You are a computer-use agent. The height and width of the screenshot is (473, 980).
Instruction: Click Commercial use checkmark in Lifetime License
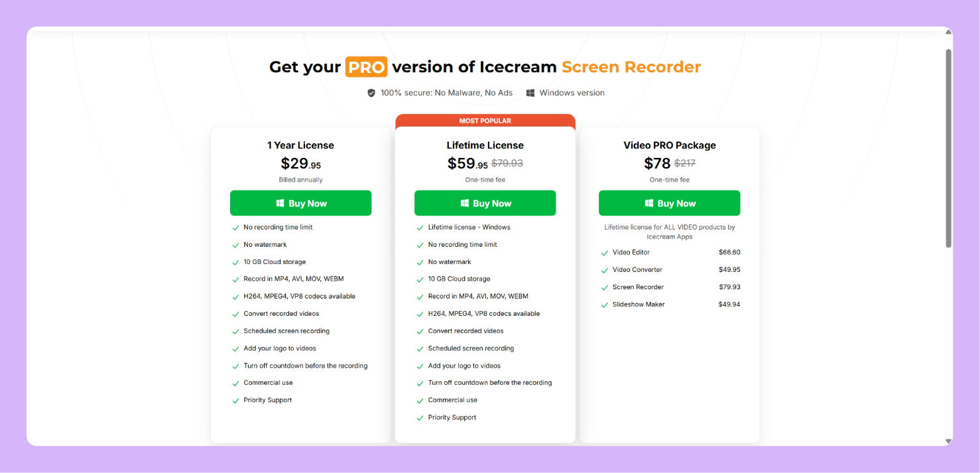click(x=420, y=401)
